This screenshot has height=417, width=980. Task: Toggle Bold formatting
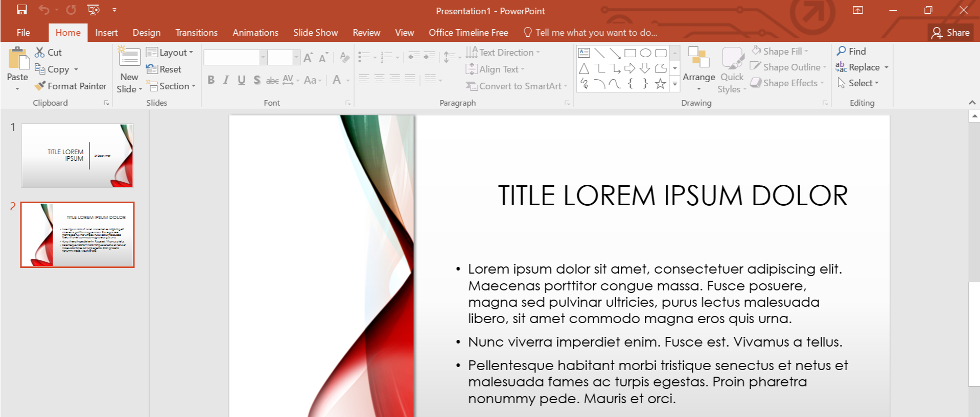coord(211,80)
